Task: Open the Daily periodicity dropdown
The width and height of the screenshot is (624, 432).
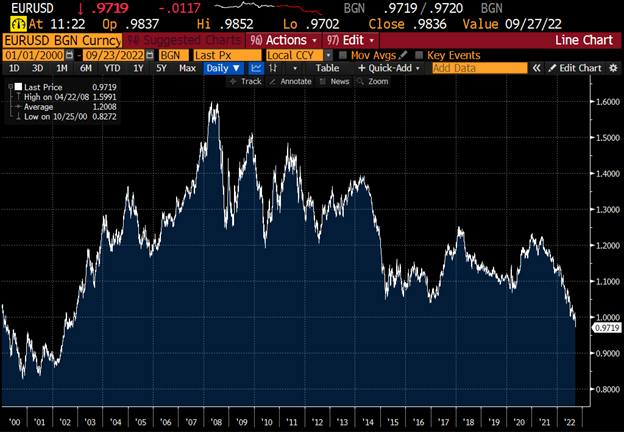Action: pos(222,68)
